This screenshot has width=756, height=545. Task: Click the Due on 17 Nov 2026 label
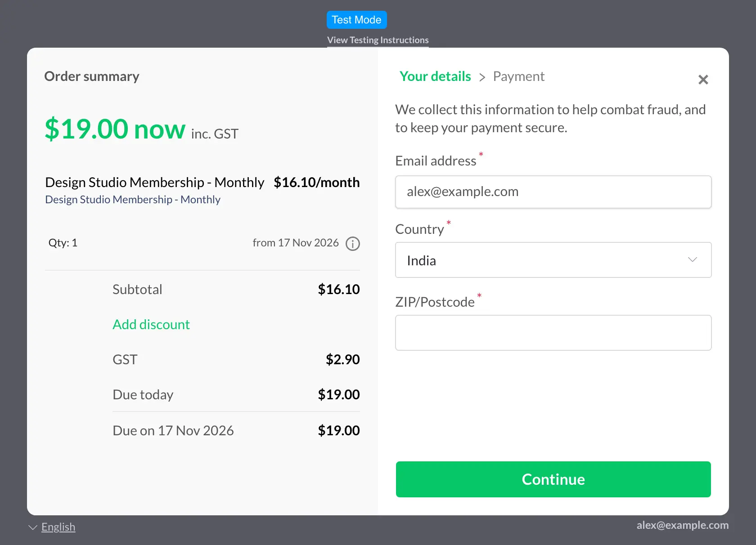click(x=173, y=430)
